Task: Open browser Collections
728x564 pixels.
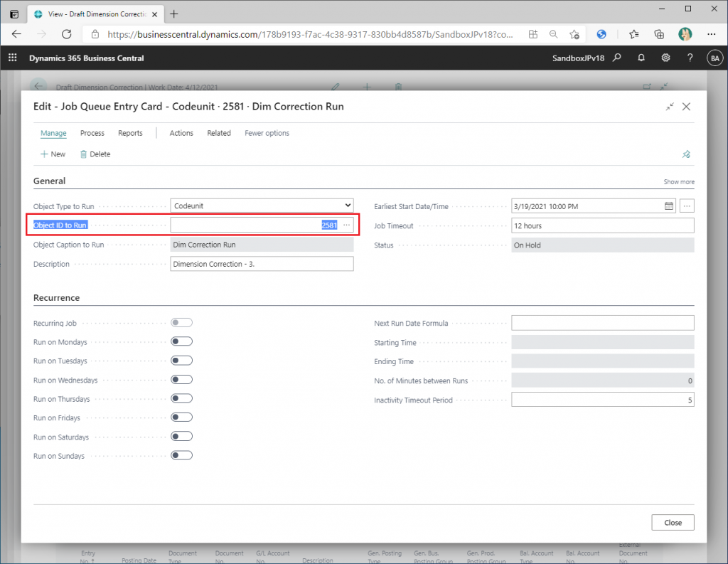Action: [659, 34]
